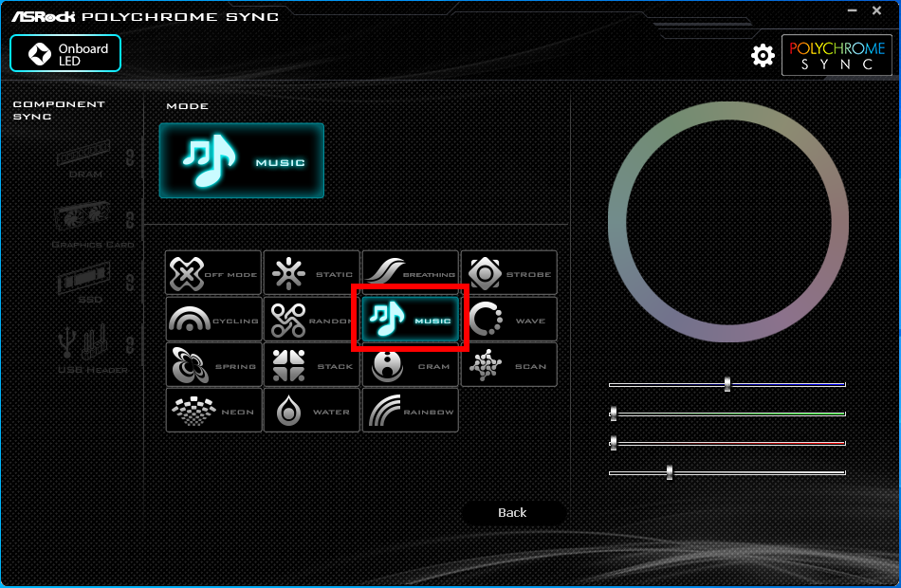Image resolution: width=901 pixels, height=588 pixels.
Task: Select the Cycling lighting mode
Action: (213, 319)
